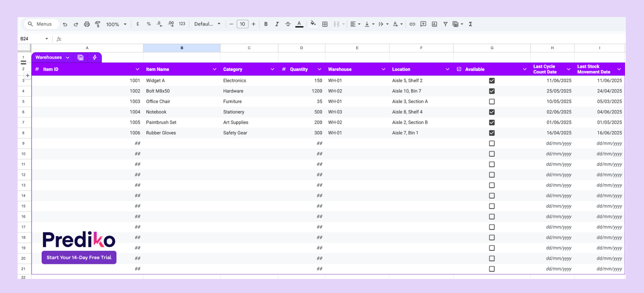Screen dimensions: 644x293
Task: Uncheck Available for Widget A row
Action: click(492, 81)
